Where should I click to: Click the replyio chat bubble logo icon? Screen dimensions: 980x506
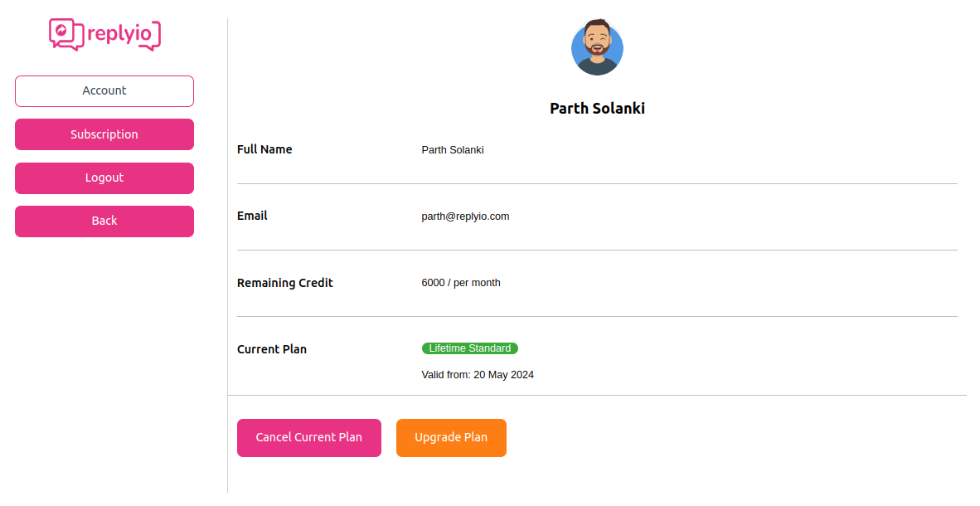point(65,34)
